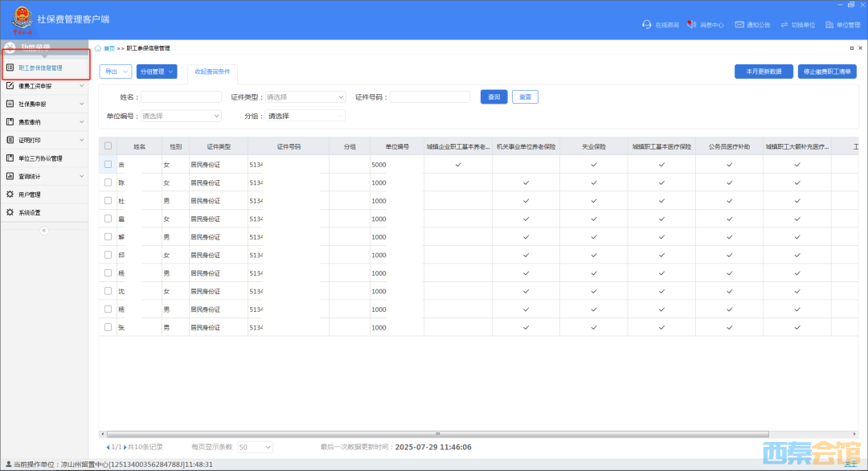The image size is (868, 471).
Task: Click the 通知公告 envelope icon
Action: 739,25
